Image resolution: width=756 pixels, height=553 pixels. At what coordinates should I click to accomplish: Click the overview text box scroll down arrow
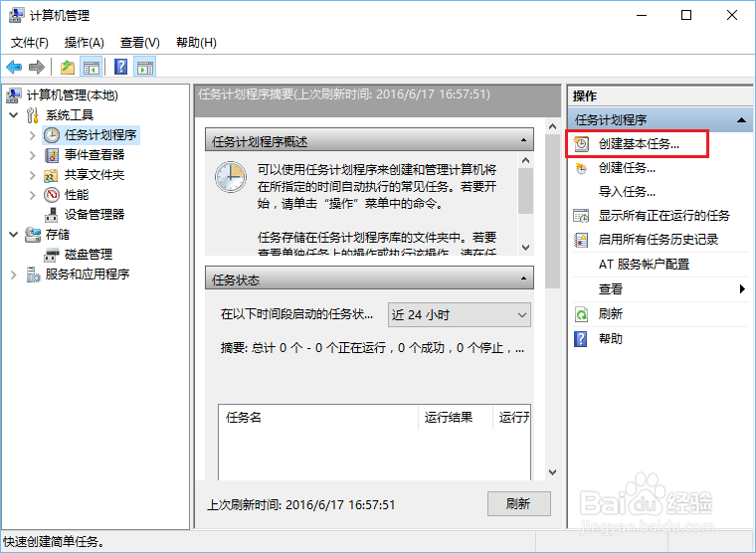525,248
